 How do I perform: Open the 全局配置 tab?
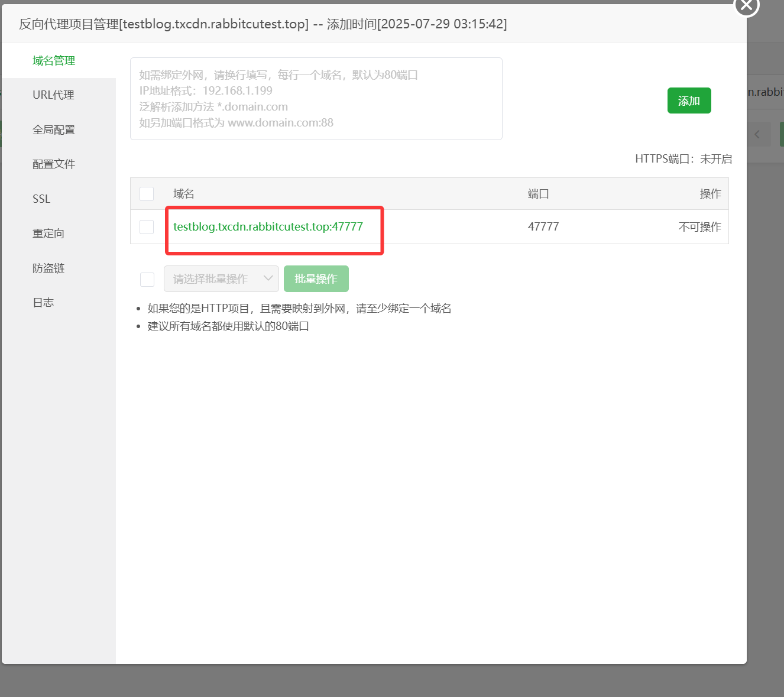pyautogui.click(x=54, y=130)
